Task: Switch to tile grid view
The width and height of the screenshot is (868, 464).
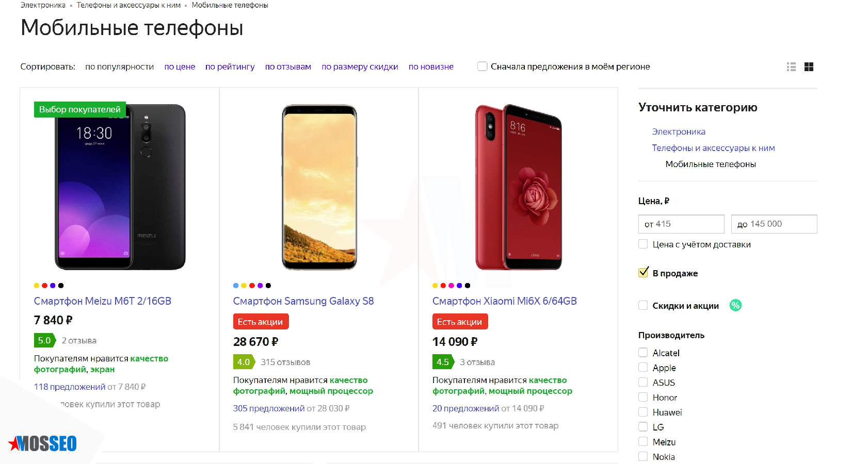Action: 810,67
